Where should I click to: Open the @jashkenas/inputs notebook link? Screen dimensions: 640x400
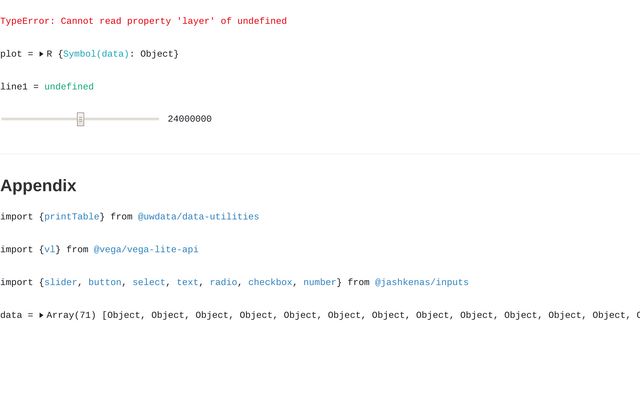click(x=421, y=282)
